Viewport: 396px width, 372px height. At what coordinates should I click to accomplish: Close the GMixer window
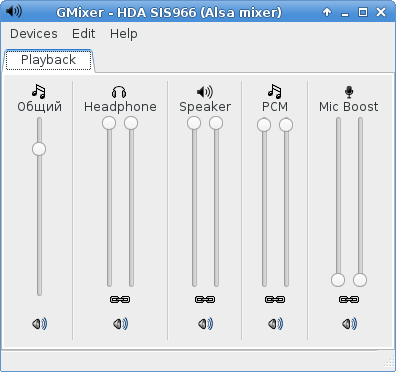coord(381,13)
